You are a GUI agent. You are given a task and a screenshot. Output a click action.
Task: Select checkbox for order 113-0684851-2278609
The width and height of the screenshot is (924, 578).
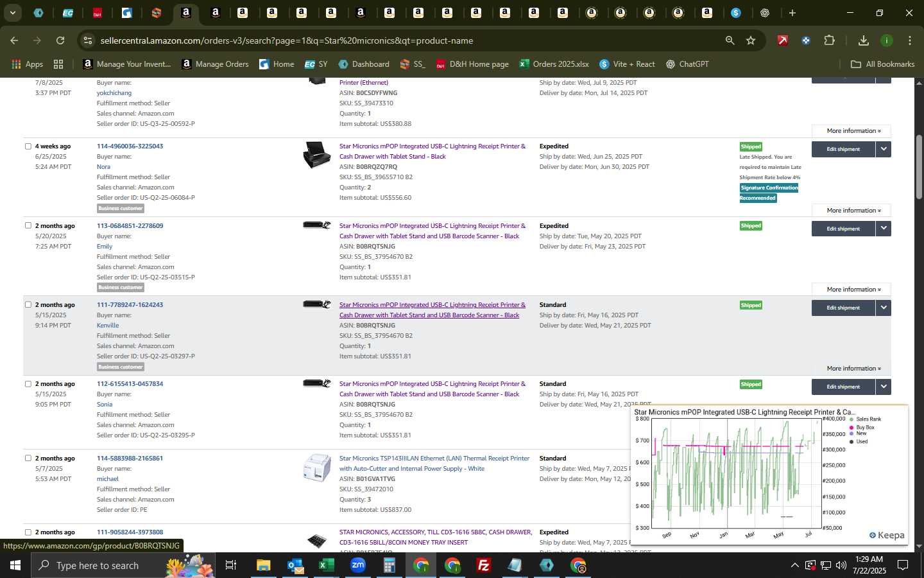28,225
